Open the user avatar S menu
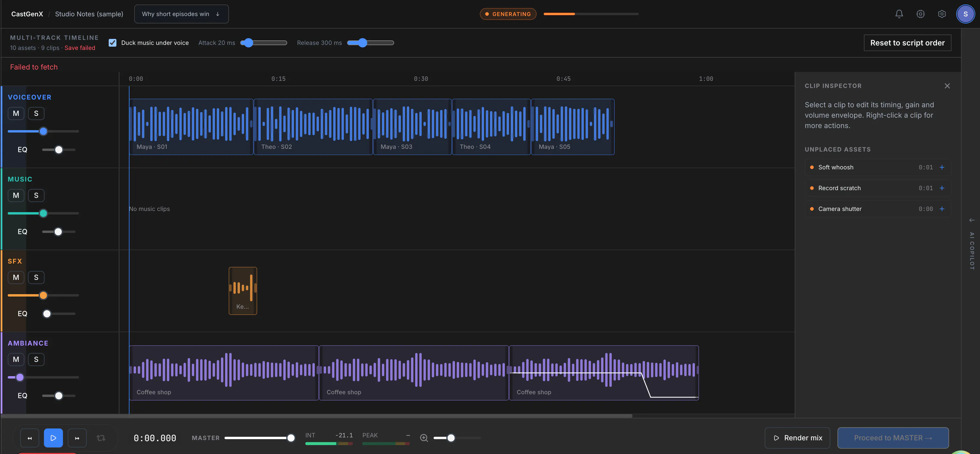Viewport: 980px width, 454px height. pyautogui.click(x=965, y=14)
